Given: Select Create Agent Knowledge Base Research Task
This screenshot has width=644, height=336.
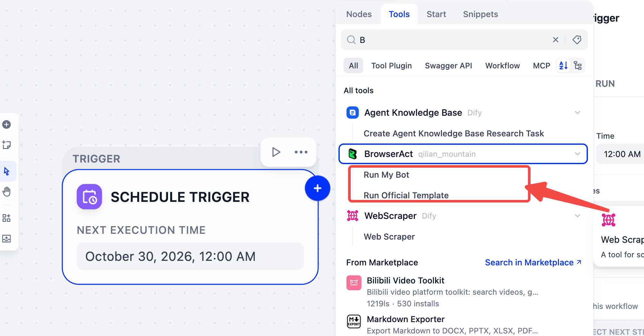Looking at the screenshot, I should tap(454, 133).
